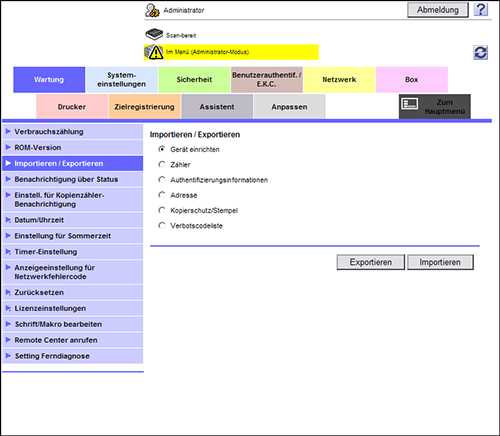Open the Anpassen tab
500x436 pixels.
tap(289, 107)
